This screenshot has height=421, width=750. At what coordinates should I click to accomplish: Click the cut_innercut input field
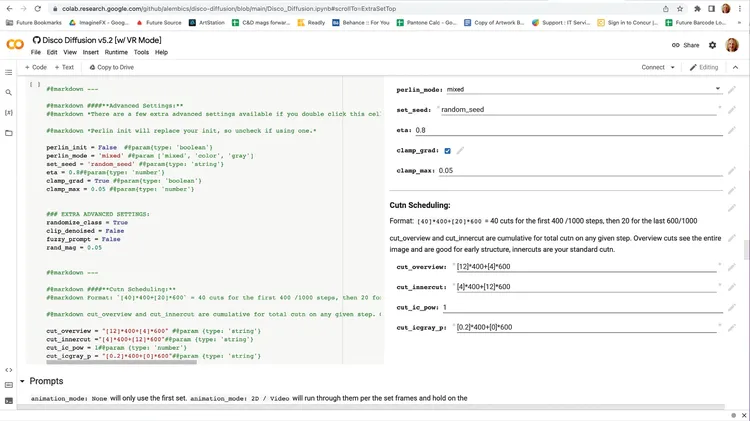click(586, 287)
